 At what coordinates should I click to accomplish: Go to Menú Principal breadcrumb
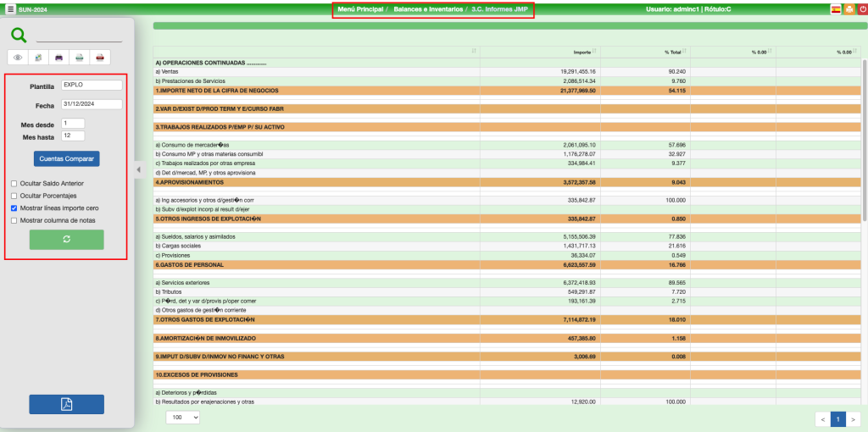coord(358,8)
